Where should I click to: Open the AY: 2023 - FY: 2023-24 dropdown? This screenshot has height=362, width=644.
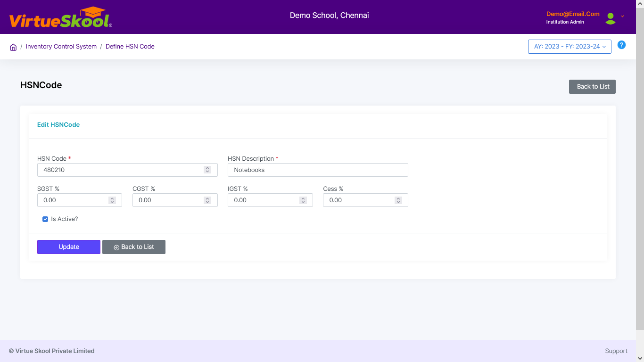[x=570, y=47]
